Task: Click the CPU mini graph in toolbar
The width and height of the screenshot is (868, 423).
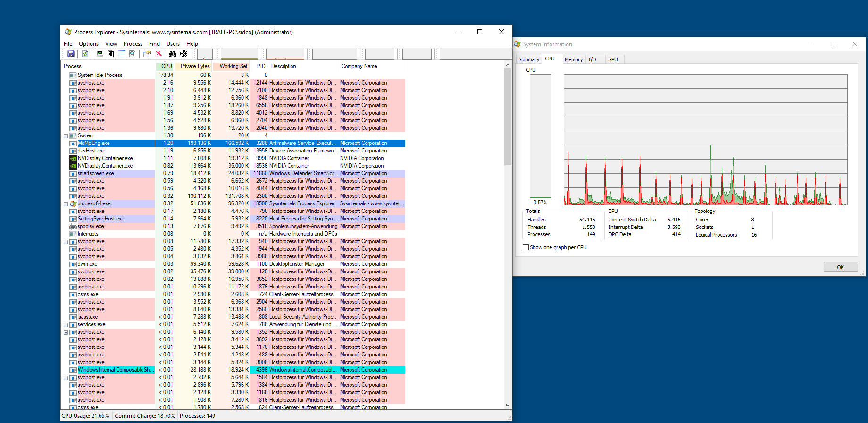Action: coord(205,54)
